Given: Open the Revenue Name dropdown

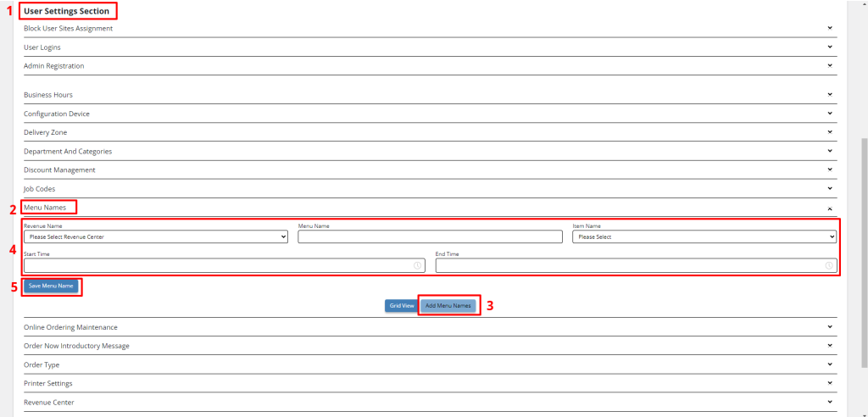Looking at the screenshot, I should coord(156,237).
